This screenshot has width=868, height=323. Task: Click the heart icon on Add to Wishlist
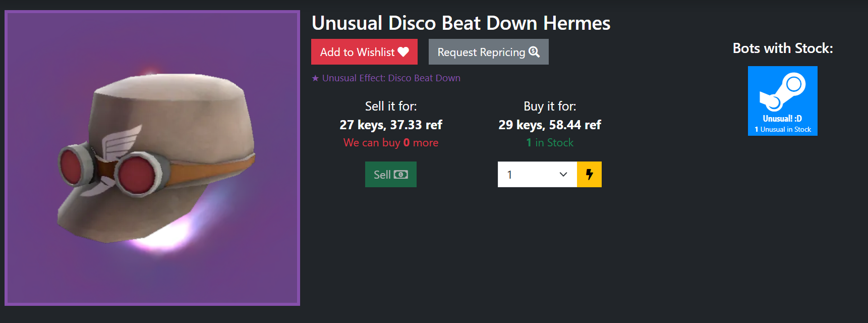403,52
